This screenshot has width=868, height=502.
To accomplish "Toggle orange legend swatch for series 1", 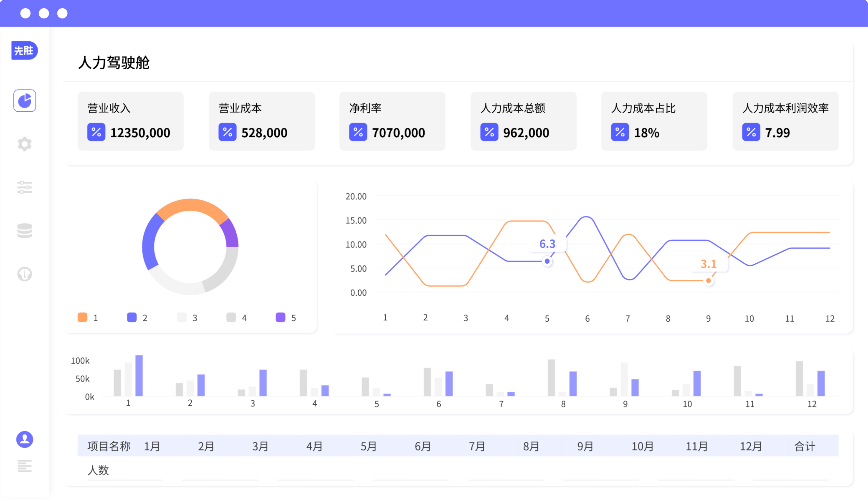I will click(82, 318).
